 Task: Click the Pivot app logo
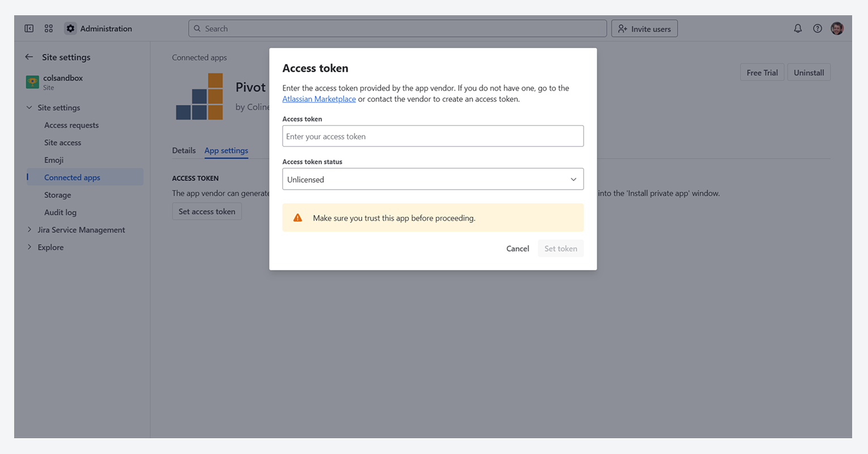coord(199,96)
